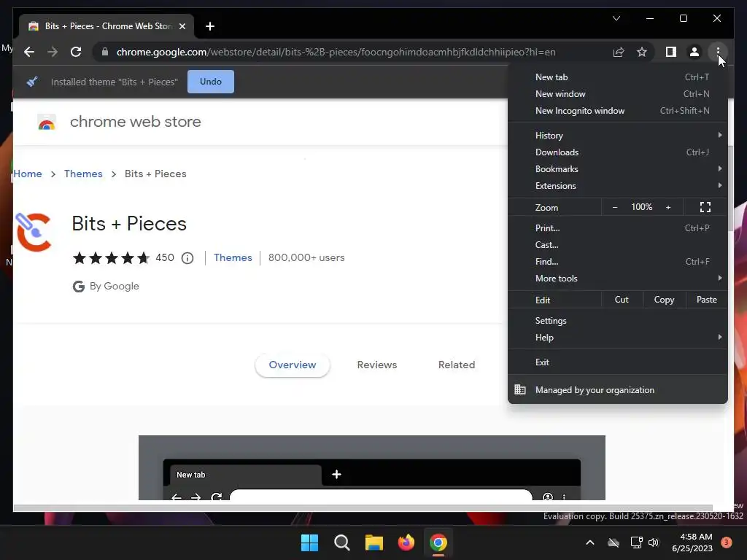Choose Find... in the menu
Viewport: 747px width, 560px height.
(x=618, y=262)
